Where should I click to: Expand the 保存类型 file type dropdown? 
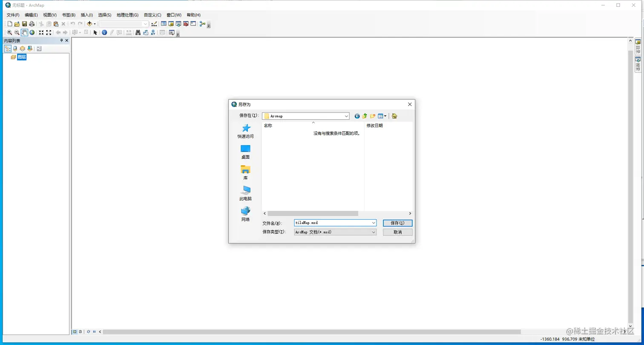[x=374, y=232]
